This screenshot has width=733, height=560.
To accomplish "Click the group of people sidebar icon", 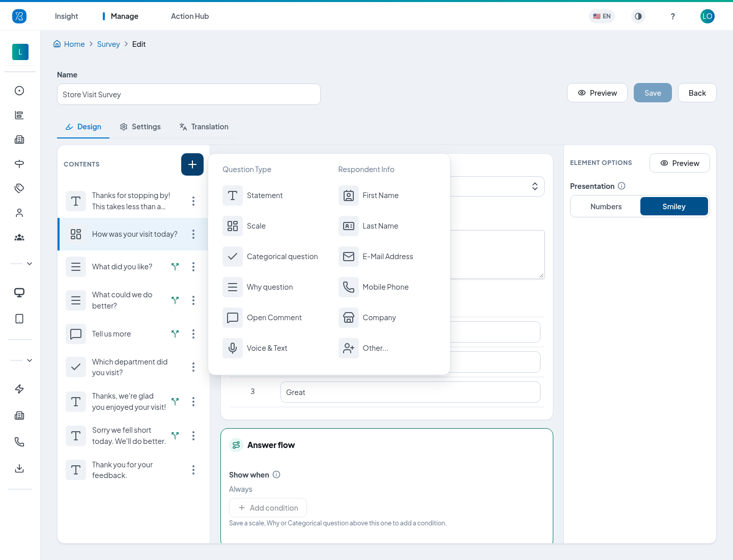I will [19, 237].
